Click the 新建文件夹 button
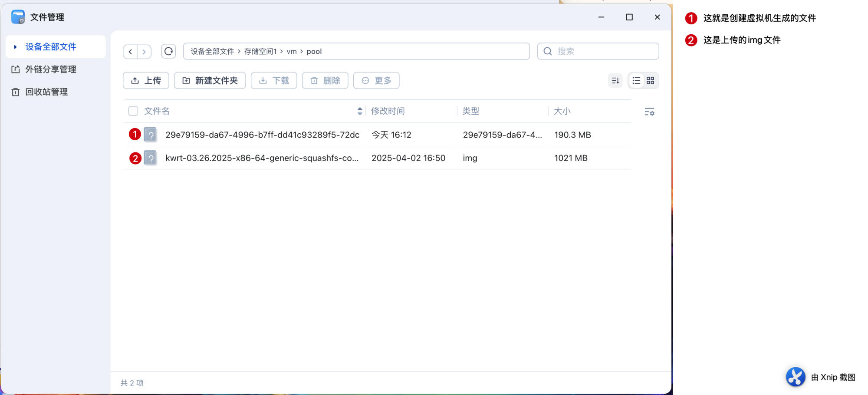 pyautogui.click(x=210, y=81)
